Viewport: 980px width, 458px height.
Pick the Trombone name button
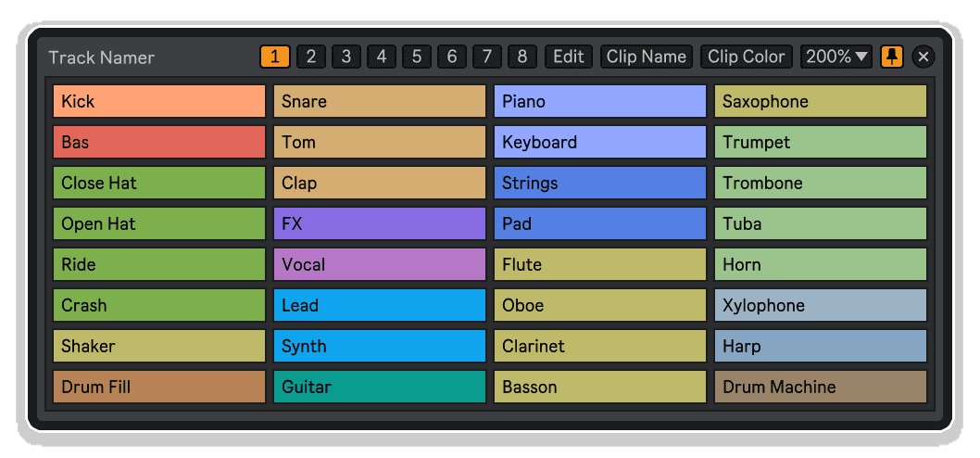click(821, 183)
